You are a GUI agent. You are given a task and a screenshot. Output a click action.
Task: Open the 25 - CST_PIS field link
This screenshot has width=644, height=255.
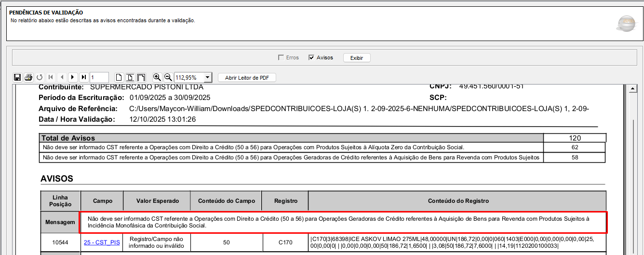tap(102, 241)
